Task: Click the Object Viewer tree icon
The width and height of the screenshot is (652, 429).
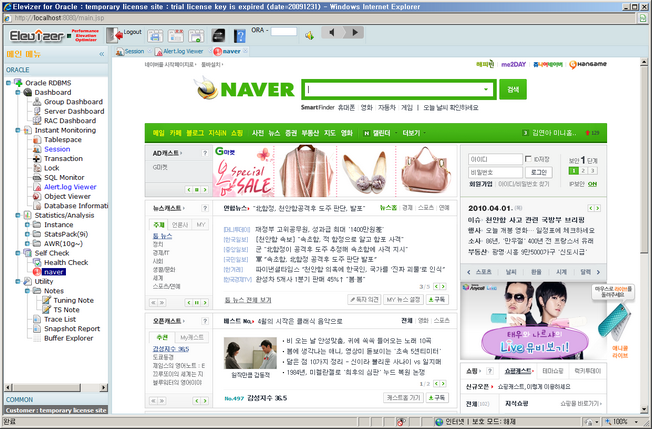Action: [x=37, y=196]
